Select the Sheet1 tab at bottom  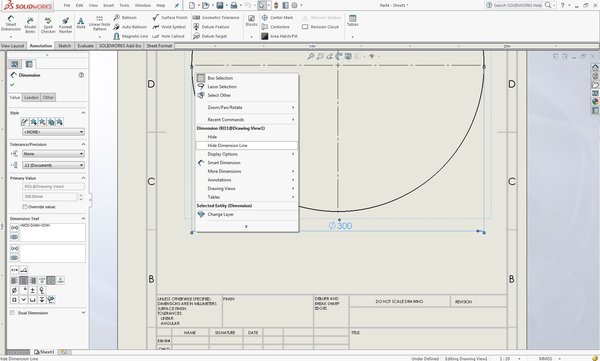click(x=44, y=351)
